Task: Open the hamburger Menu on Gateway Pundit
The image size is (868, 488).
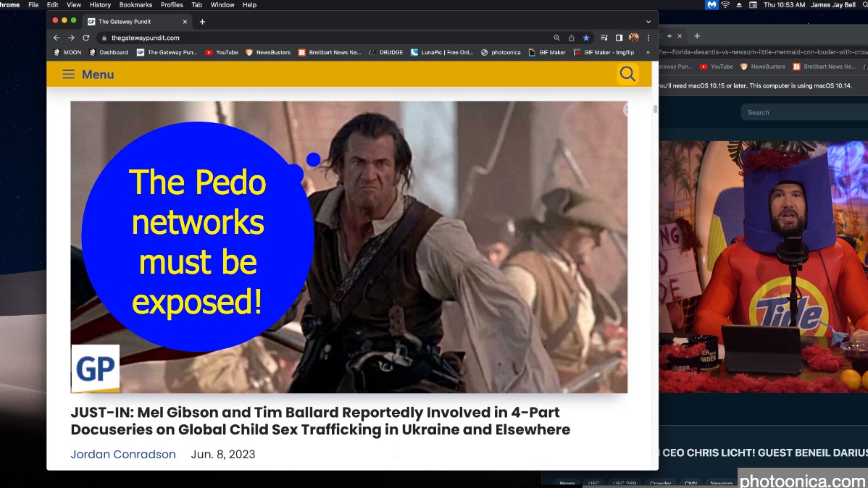Action: 88,74
